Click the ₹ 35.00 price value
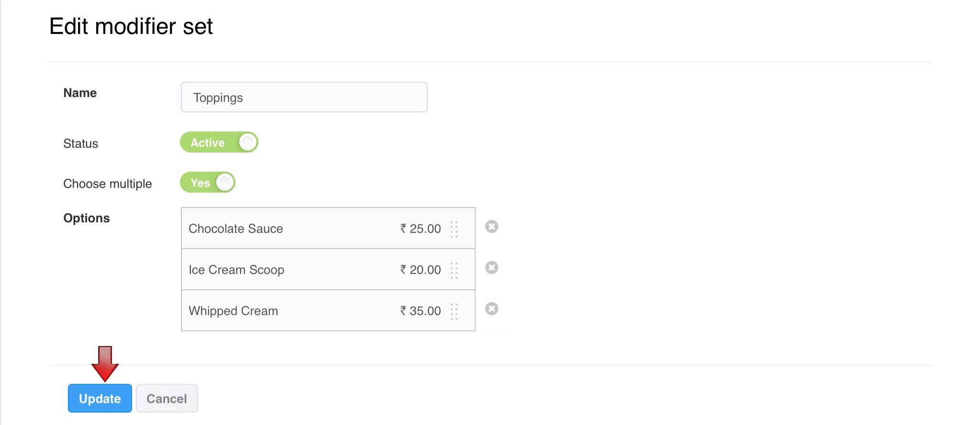The image size is (980, 425). [x=421, y=311]
